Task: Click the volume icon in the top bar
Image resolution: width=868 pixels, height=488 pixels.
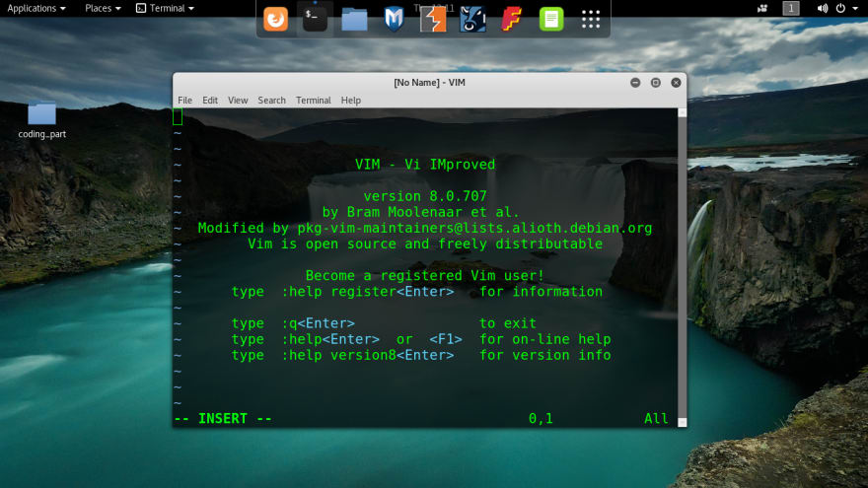Action: pyautogui.click(x=823, y=8)
